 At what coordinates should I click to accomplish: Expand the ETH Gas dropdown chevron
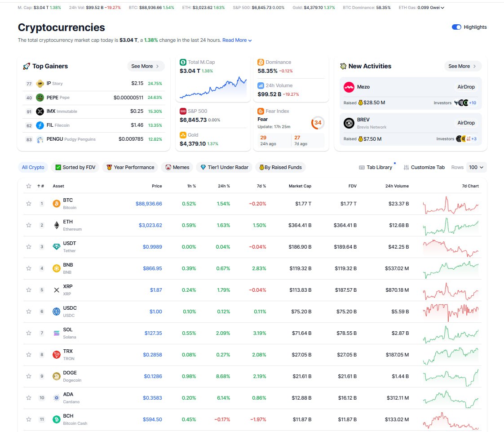point(442,8)
